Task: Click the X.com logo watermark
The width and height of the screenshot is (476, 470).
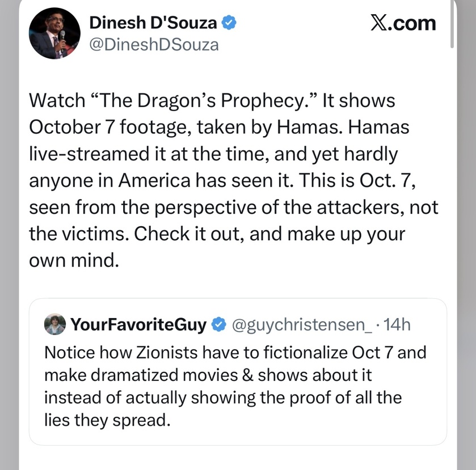Action: (403, 23)
